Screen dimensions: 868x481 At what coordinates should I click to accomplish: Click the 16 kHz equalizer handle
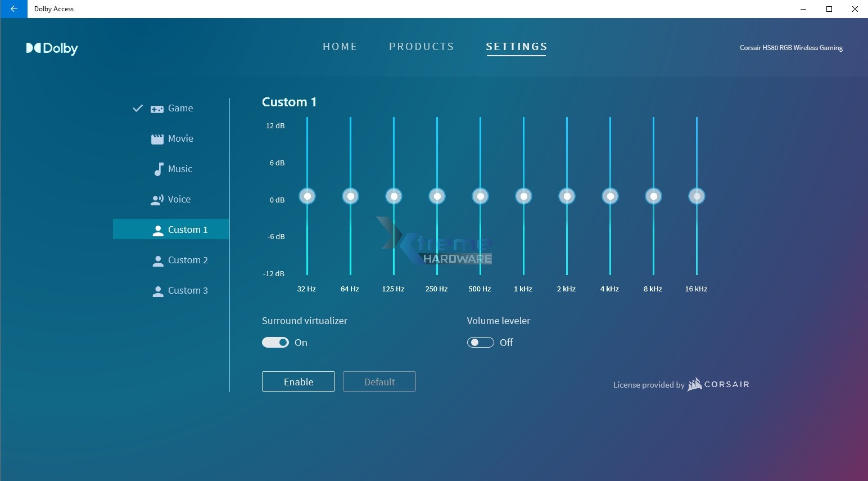[x=697, y=196]
